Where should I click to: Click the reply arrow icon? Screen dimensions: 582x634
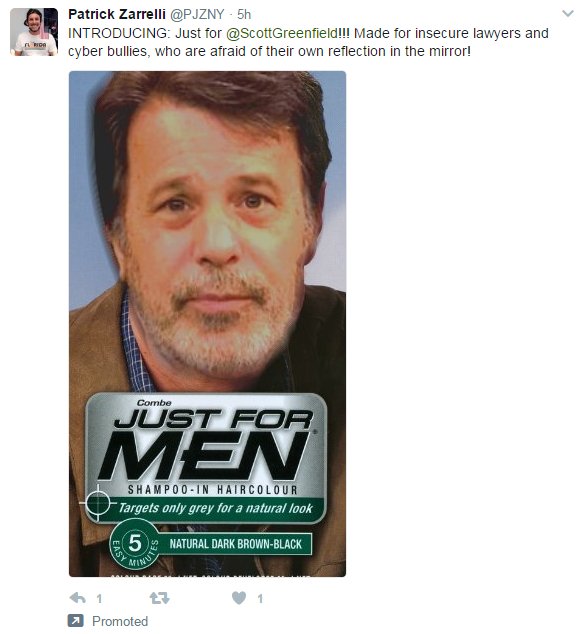pos(78,598)
